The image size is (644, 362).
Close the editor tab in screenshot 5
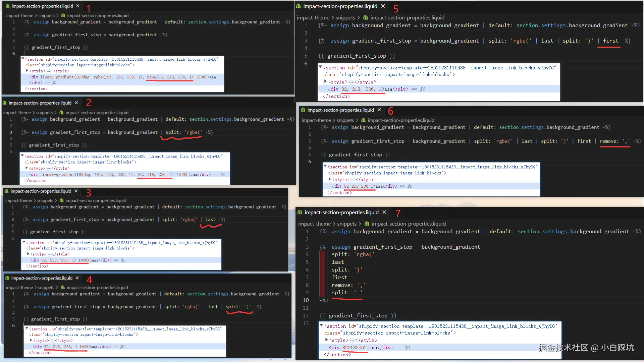click(x=383, y=6)
